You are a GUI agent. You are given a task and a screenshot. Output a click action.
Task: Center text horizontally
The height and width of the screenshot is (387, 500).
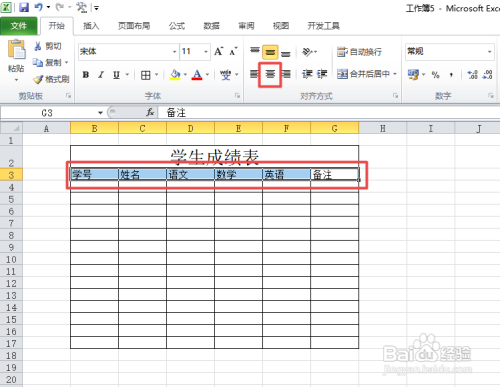coord(270,74)
